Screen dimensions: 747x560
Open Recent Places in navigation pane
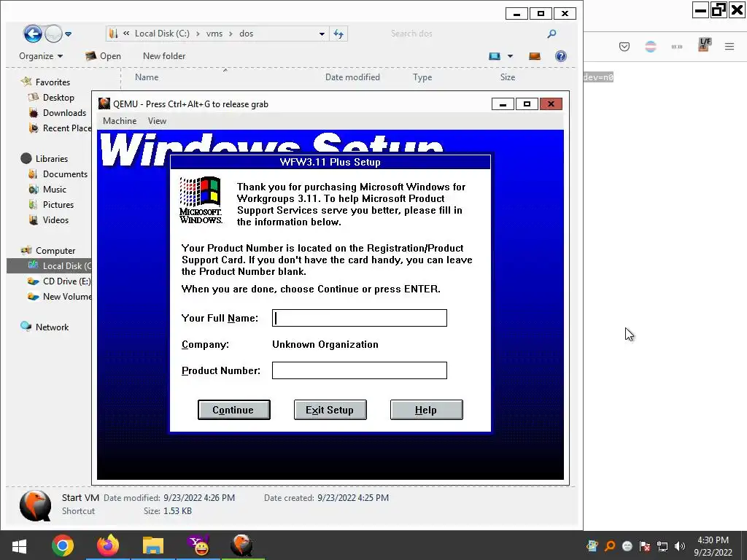click(x=60, y=128)
